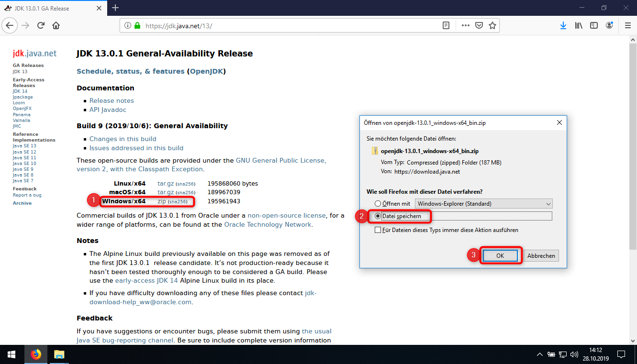Open 'Schedule, status, & features' link
The height and width of the screenshot is (364, 637).
tap(131, 71)
